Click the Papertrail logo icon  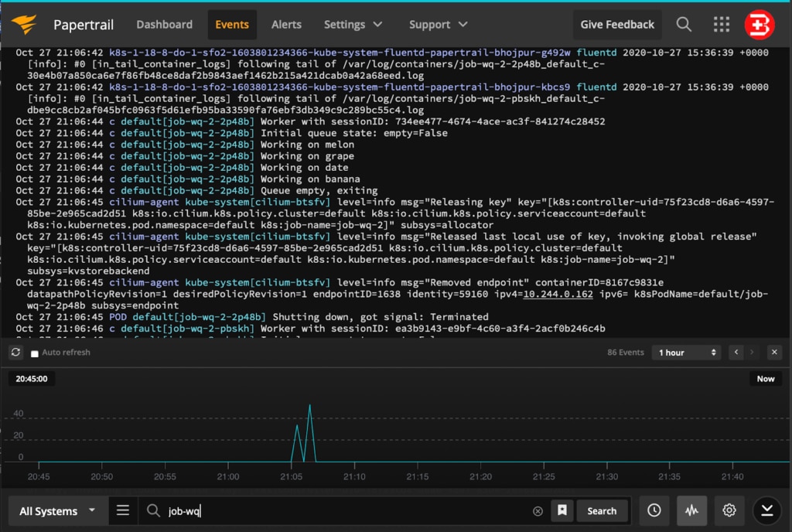(x=24, y=24)
